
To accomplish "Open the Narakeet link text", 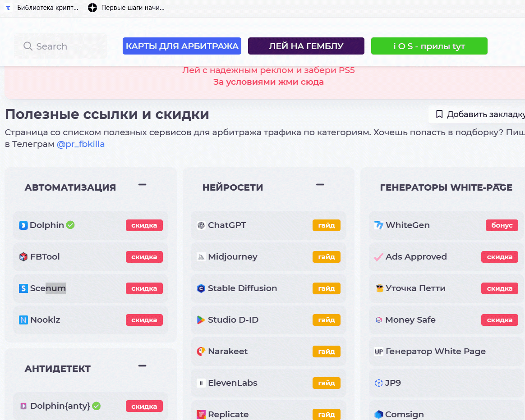I will [228, 352].
